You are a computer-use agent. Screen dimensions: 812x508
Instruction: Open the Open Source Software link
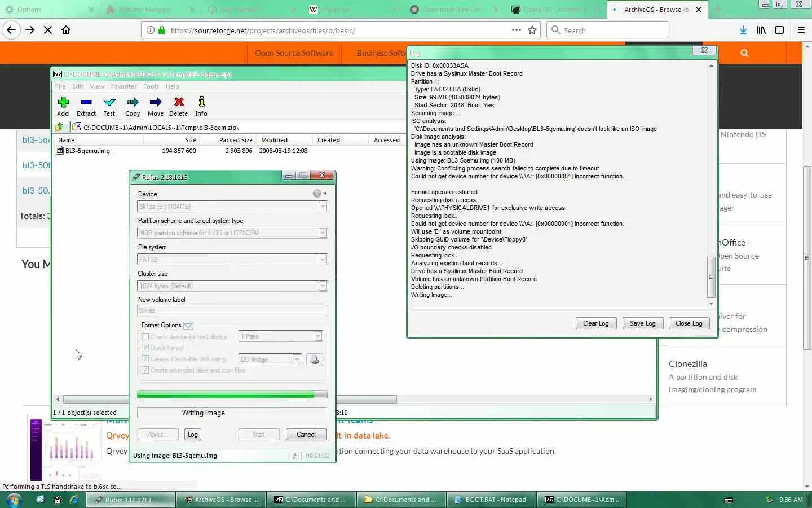point(294,53)
